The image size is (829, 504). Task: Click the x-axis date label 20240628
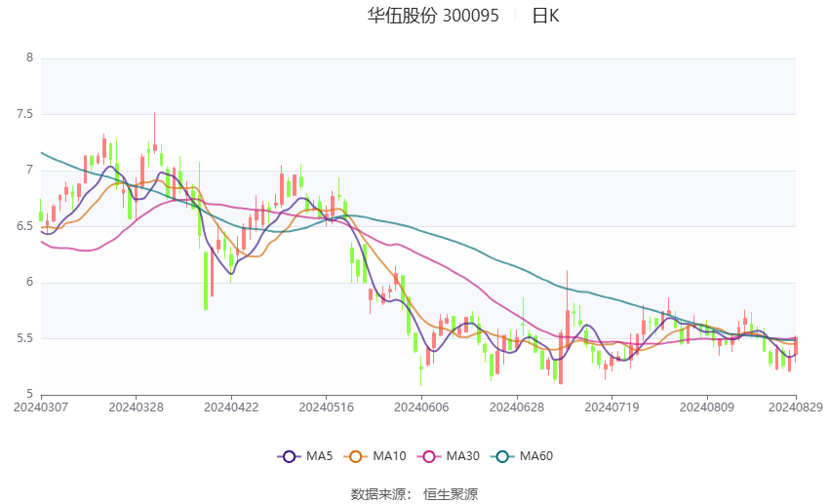pos(517,407)
